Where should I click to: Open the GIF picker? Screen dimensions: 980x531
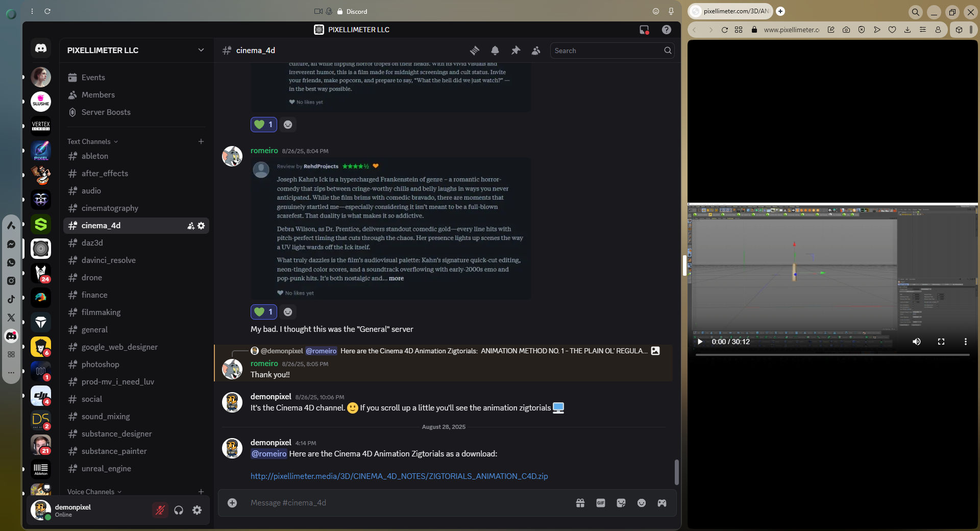[x=601, y=503]
